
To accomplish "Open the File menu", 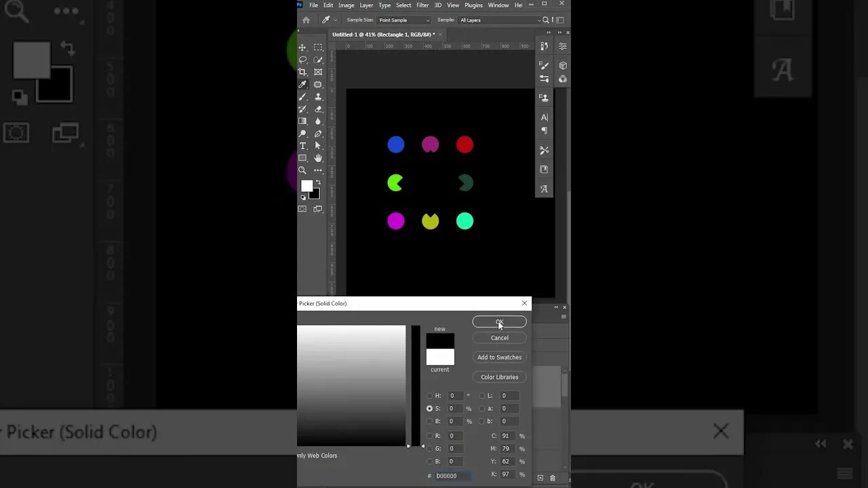I will 313,5.
